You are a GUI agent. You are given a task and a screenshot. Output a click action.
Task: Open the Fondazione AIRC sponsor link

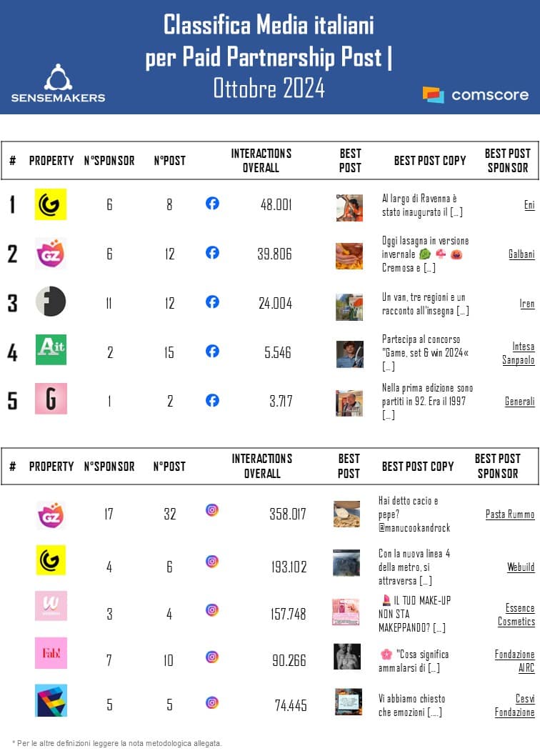click(515, 661)
